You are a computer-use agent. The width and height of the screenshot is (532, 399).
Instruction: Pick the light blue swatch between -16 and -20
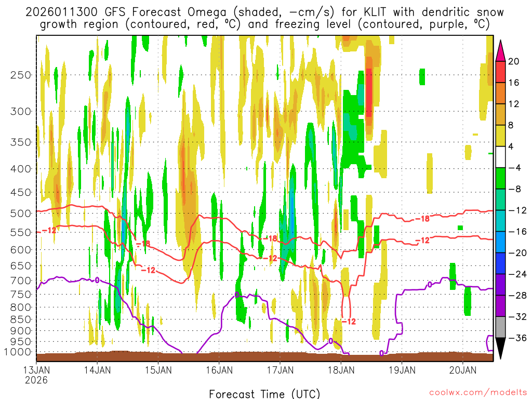pos(500,242)
